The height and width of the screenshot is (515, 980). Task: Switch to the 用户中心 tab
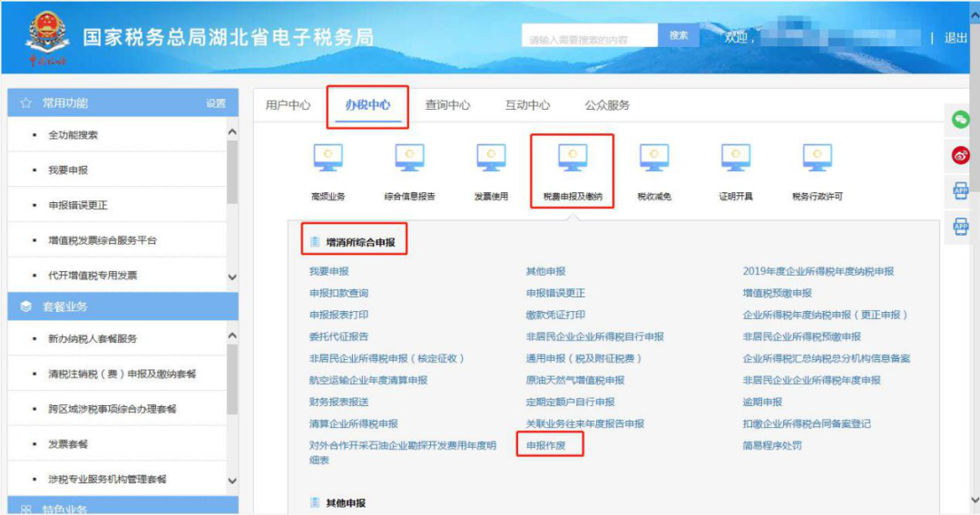[x=288, y=105]
